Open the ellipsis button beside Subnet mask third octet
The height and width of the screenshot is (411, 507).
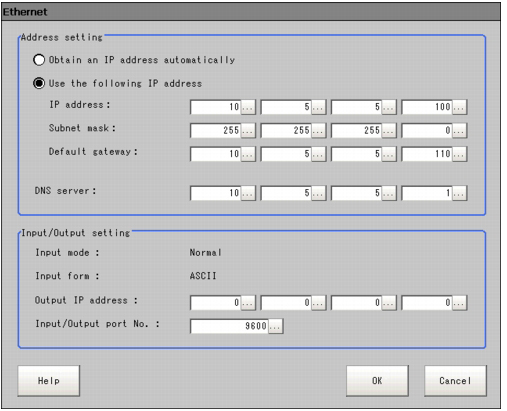[389, 130]
